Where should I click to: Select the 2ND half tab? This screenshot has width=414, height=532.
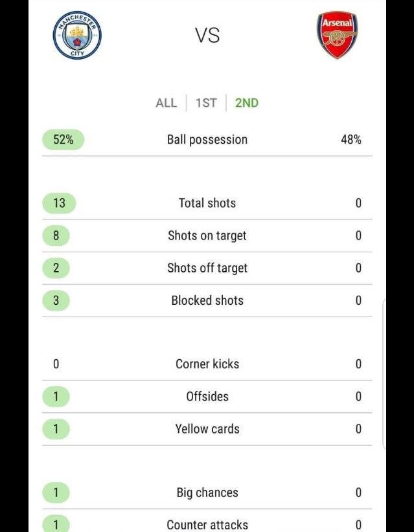coord(247,103)
